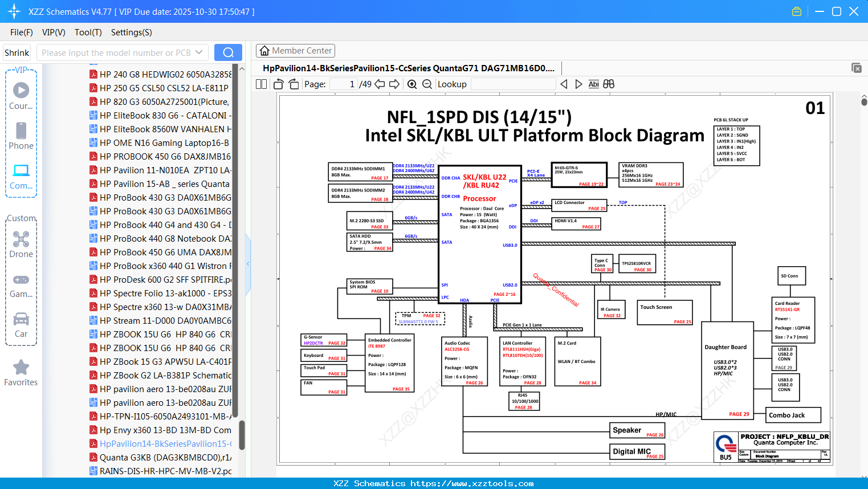Select the Computer category icon
This screenshot has width=868, height=489.
21,176
